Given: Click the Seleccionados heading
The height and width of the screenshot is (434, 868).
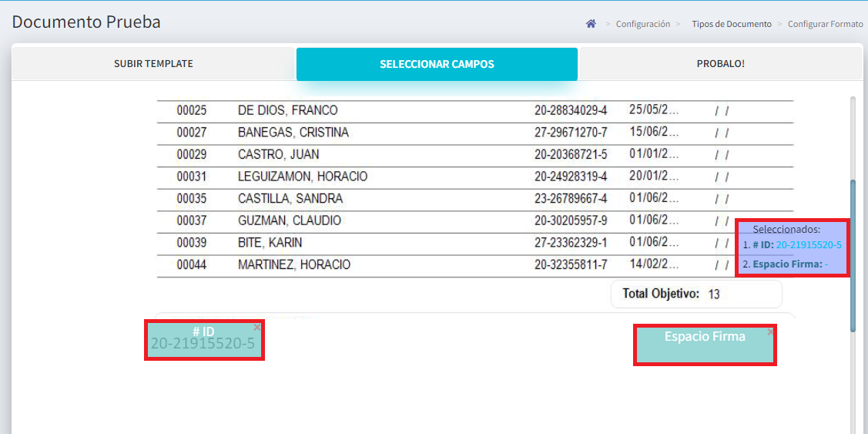Looking at the screenshot, I should coord(786,229).
